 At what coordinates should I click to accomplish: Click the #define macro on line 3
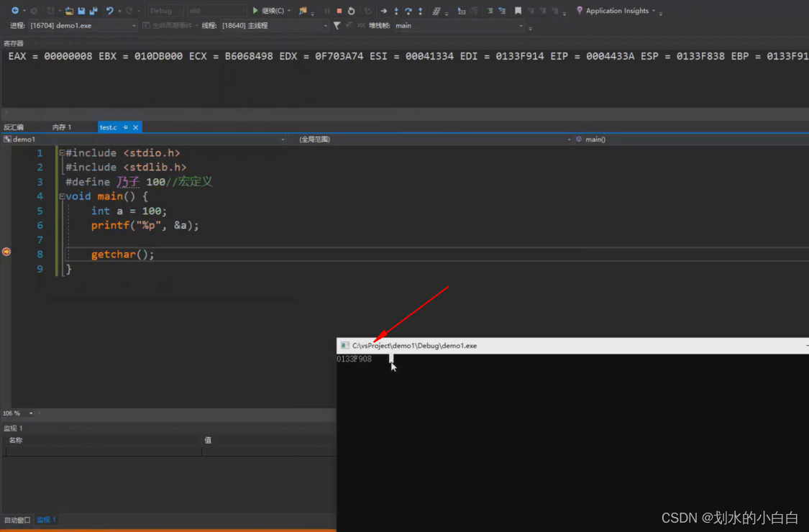pyautogui.click(x=139, y=182)
